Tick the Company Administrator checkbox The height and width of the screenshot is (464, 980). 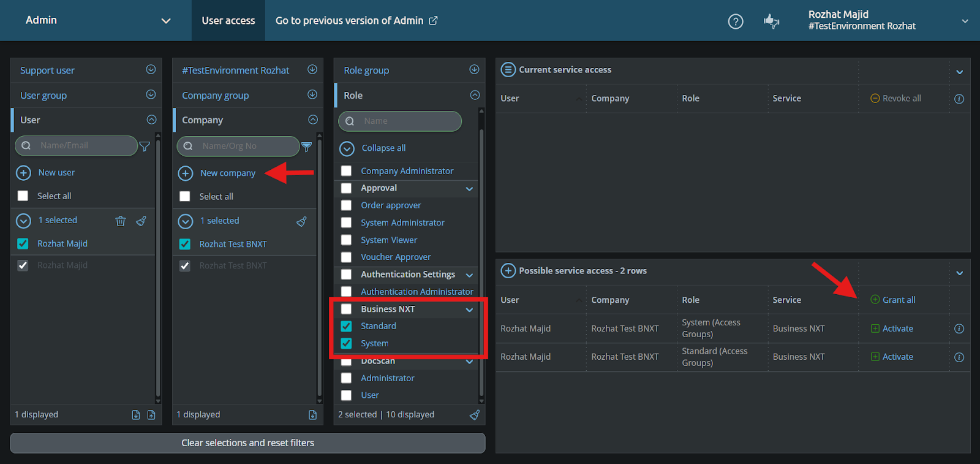(x=346, y=171)
